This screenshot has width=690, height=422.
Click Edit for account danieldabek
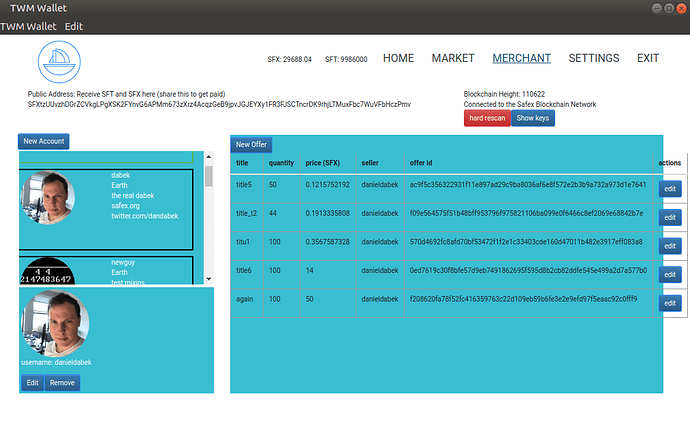33,383
